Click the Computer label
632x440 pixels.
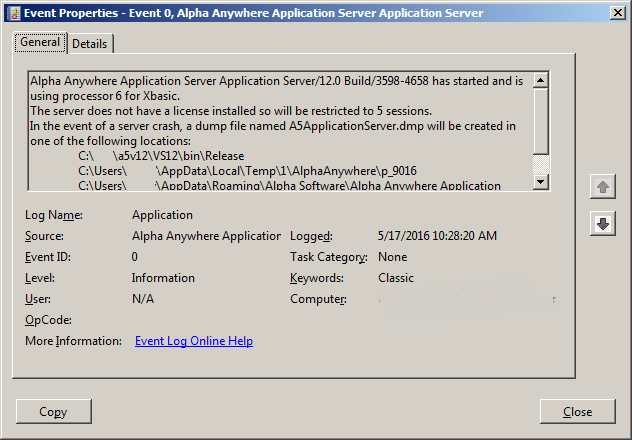click(318, 299)
